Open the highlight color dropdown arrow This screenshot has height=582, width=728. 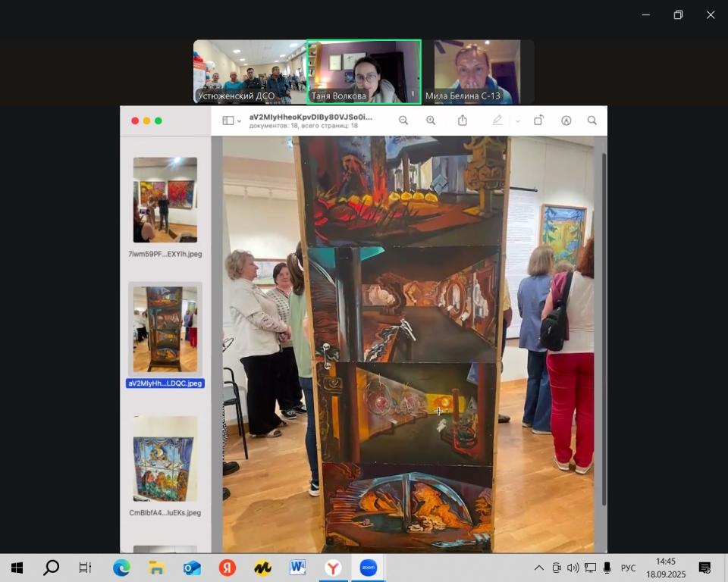[x=518, y=121]
